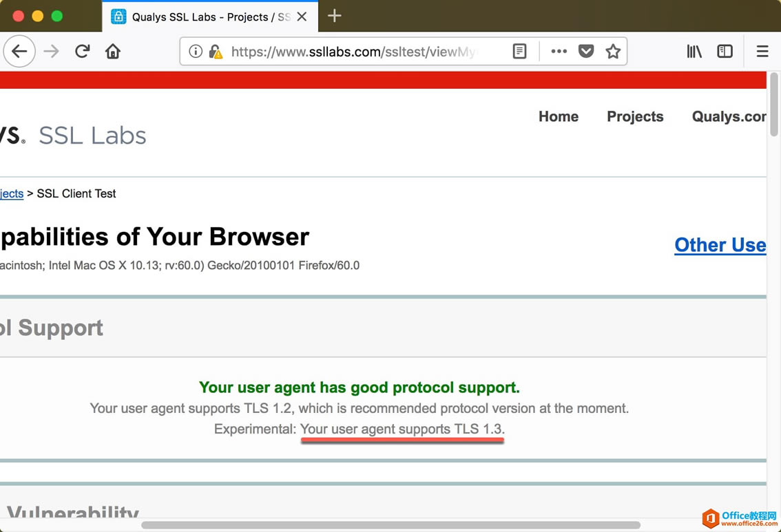Open page actions three-dots menu
Viewport: 781px width, 532px height.
coord(559,51)
